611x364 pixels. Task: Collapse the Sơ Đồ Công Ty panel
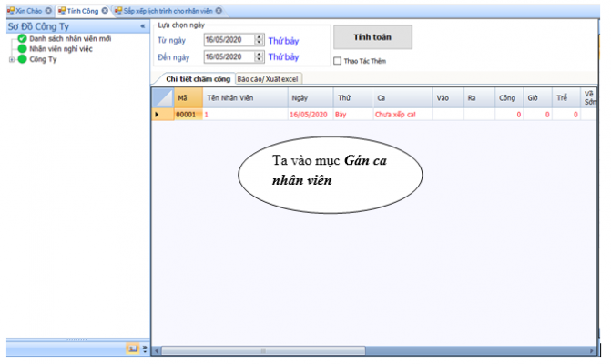pyautogui.click(x=142, y=26)
